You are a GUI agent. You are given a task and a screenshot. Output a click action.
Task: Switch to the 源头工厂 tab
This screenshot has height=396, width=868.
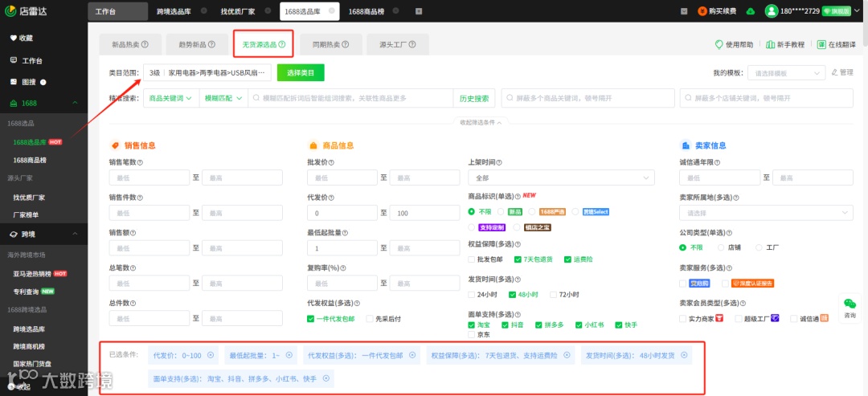click(398, 45)
